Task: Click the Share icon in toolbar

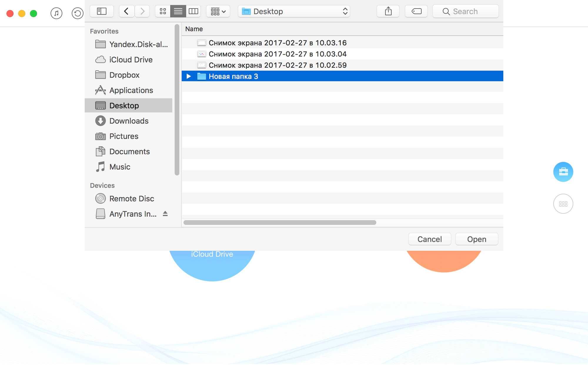Action: click(x=388, y=11)
